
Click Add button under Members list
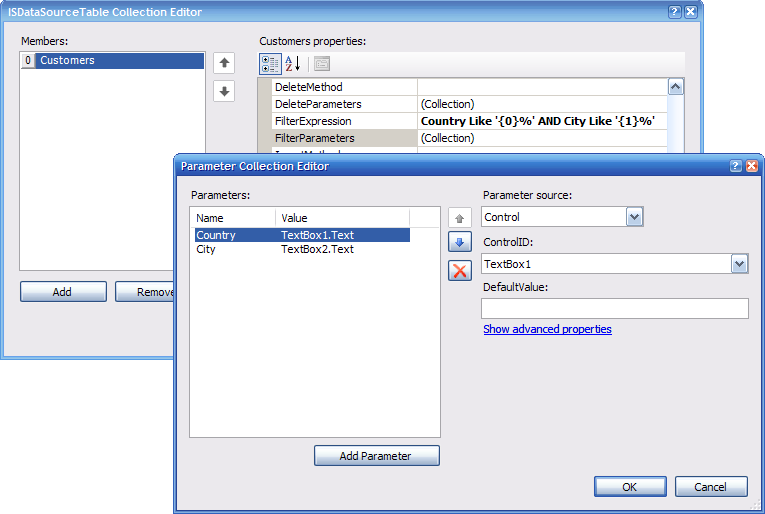coord(63,292)
